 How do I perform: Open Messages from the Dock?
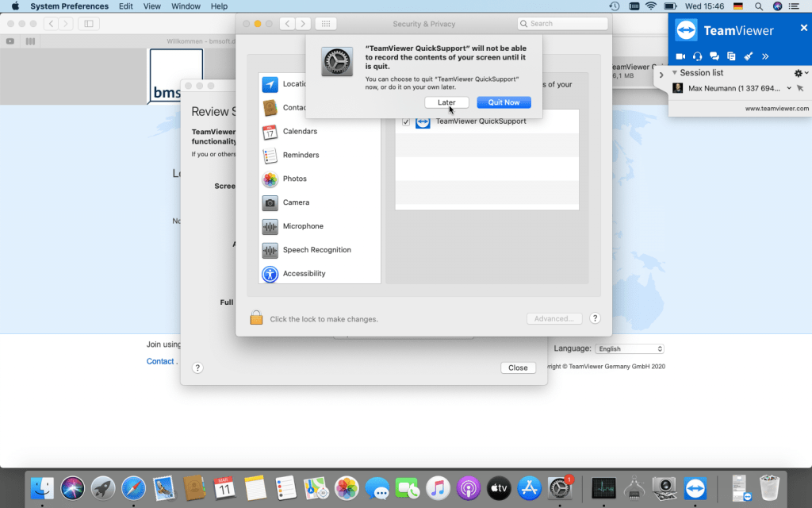coord(377,488)
